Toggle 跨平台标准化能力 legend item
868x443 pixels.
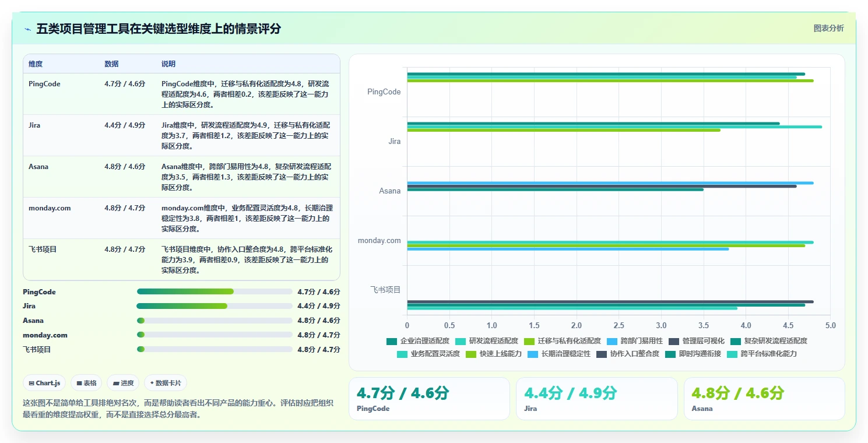click(762, 354)
